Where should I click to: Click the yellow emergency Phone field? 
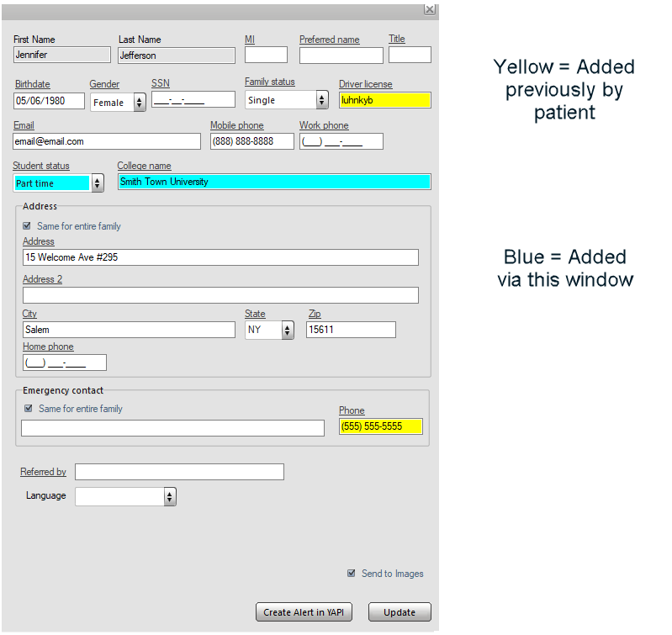(381, 426)
